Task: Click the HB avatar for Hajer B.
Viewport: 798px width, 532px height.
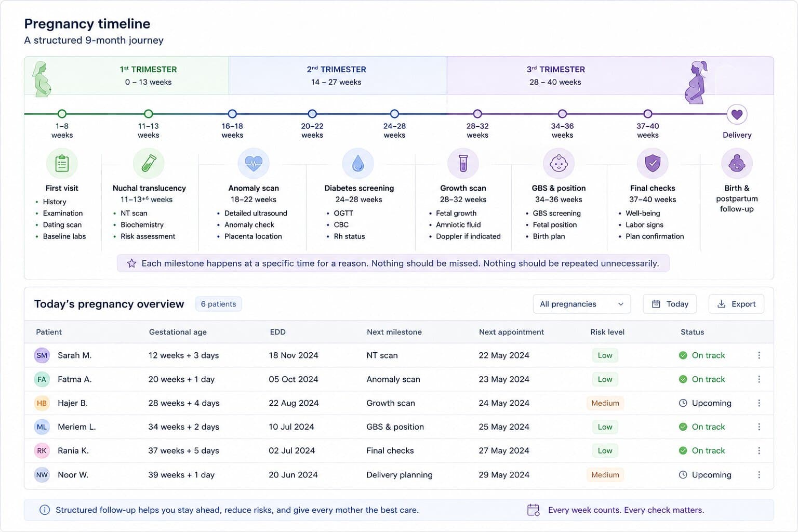Action: [42, 403]
